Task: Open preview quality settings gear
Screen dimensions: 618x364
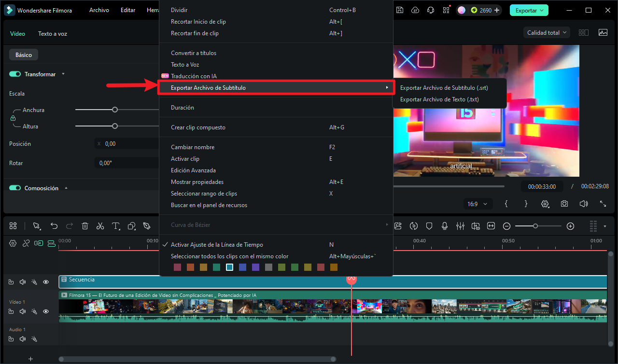Action: 546,204
